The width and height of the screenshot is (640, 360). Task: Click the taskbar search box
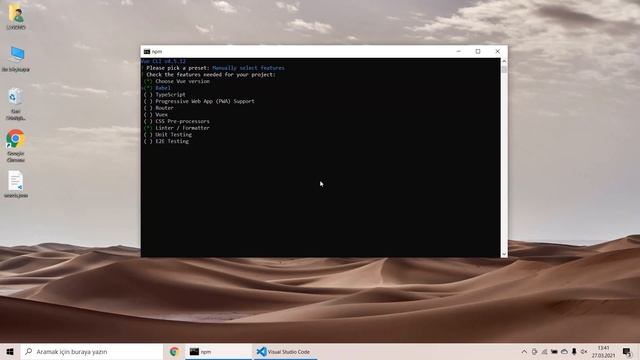pyautogui.click(x=92, y=351)
